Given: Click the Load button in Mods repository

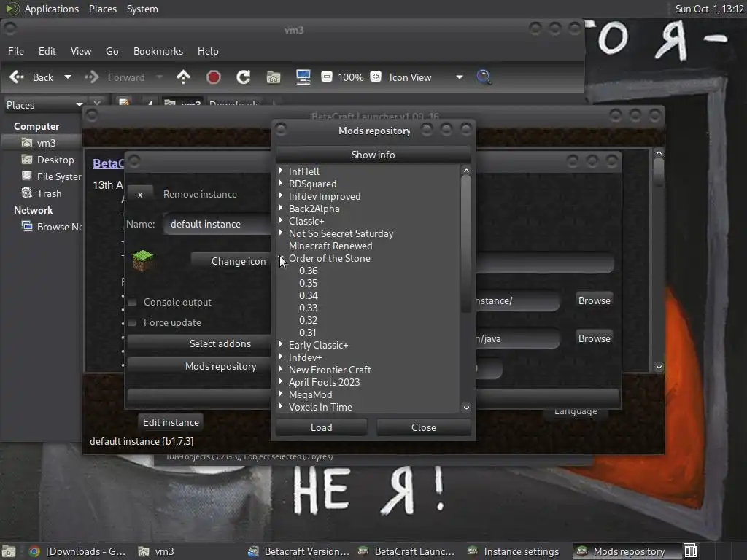Looking at the screenshot, I should [322, 427].
